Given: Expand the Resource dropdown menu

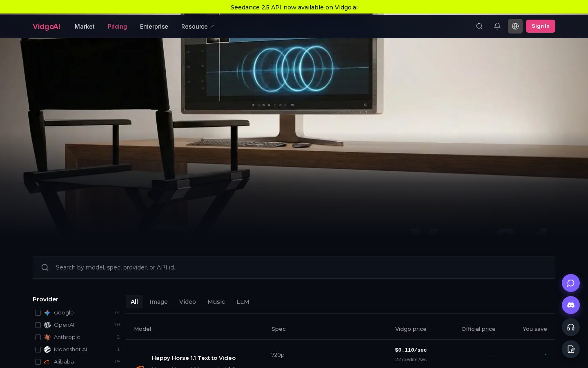Looking at the screenshot, I should (198, 27).
